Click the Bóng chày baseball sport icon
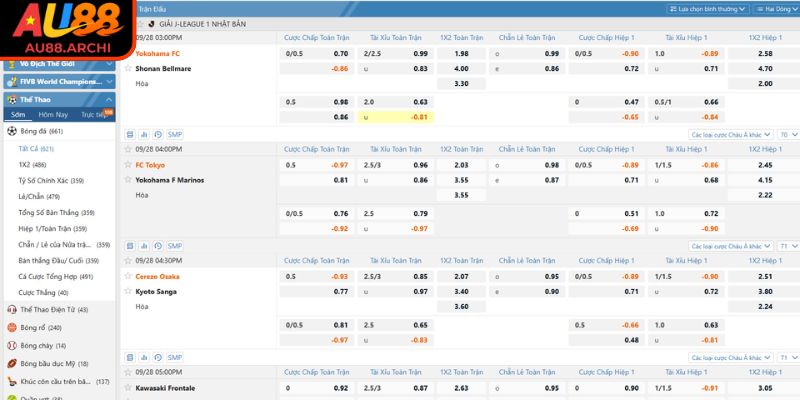The width and height of the screenshot is (800, 400). (x=11, y=345)
